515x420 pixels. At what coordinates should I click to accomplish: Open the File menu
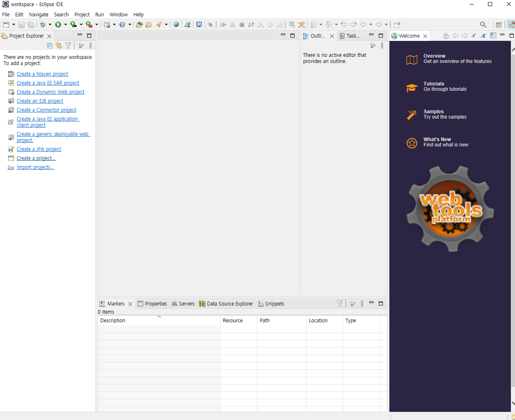pyautogui.click(x=6, y=14)
